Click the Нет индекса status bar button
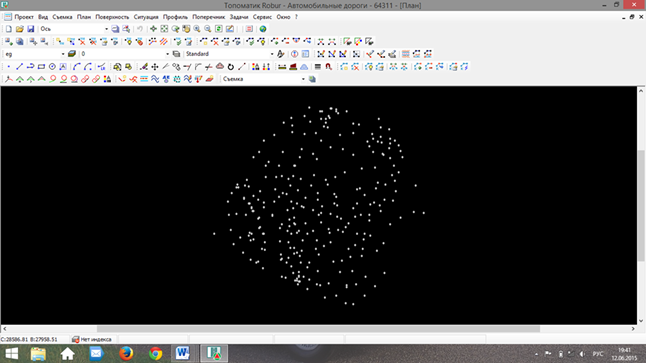This screenshot has width=646, height=363. click(x=91, y=340)
